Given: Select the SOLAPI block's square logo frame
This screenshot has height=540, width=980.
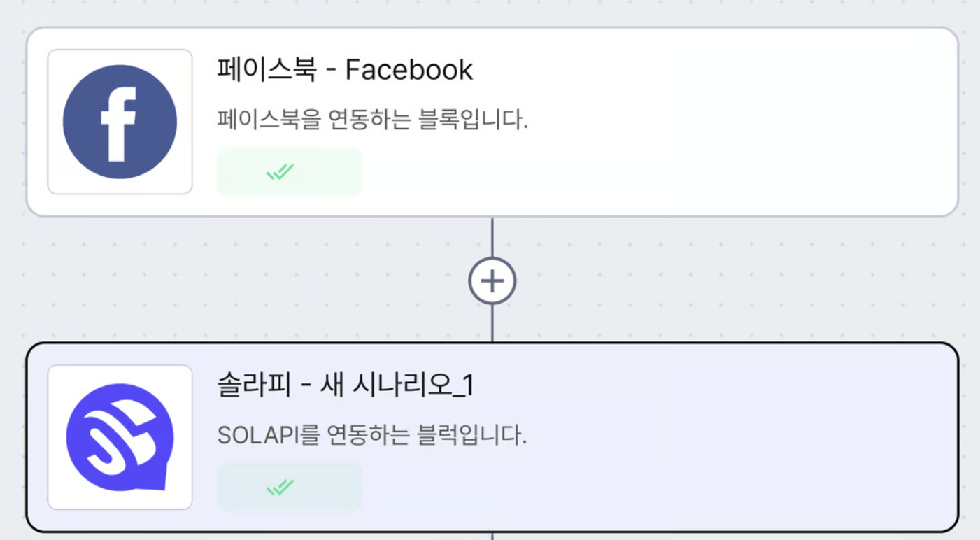Looking at the screenshot, I should point(120,437).
